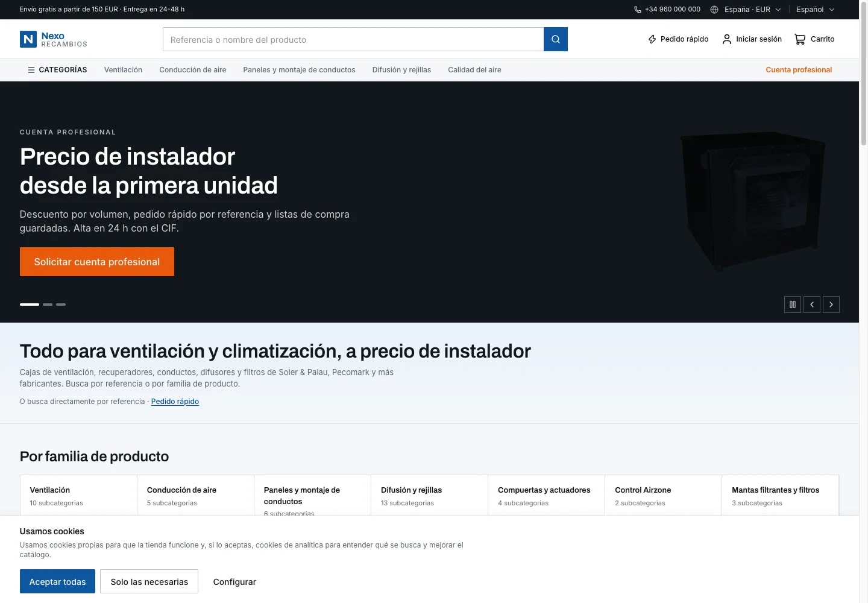Screen dimensions: 868x603
Task: Open the Carrito shopping cart
Action: pos(814,39)
